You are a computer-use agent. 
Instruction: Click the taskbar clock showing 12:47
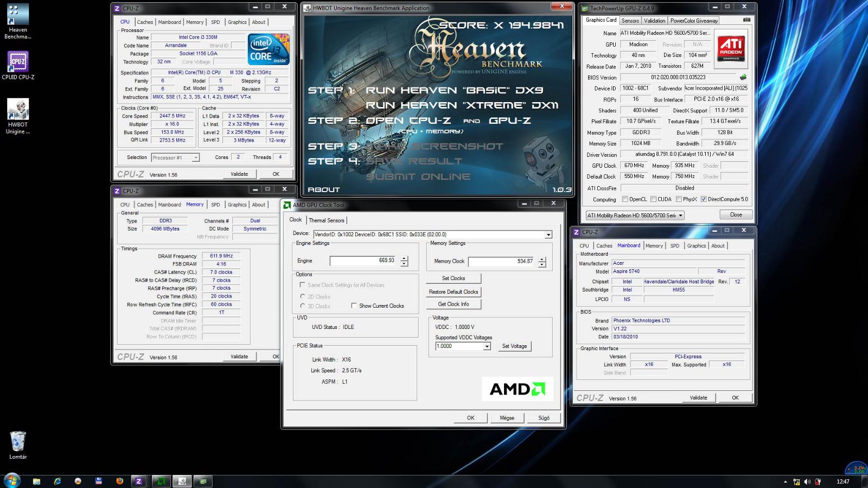843,481
